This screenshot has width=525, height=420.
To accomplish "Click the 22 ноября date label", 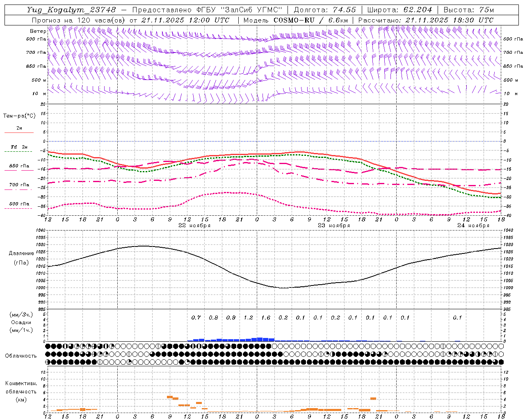I will click(x=194, y=226).
